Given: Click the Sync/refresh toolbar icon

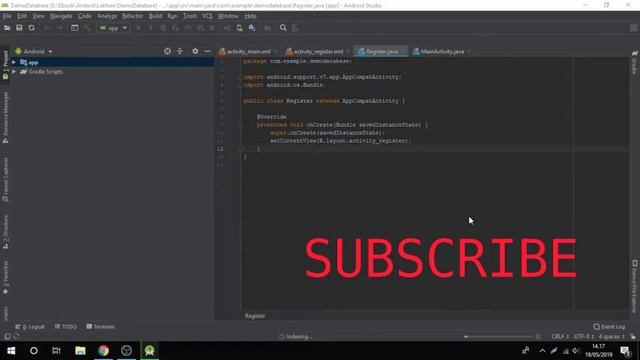Looking at the screenshot, I should [x=31, y=28].
